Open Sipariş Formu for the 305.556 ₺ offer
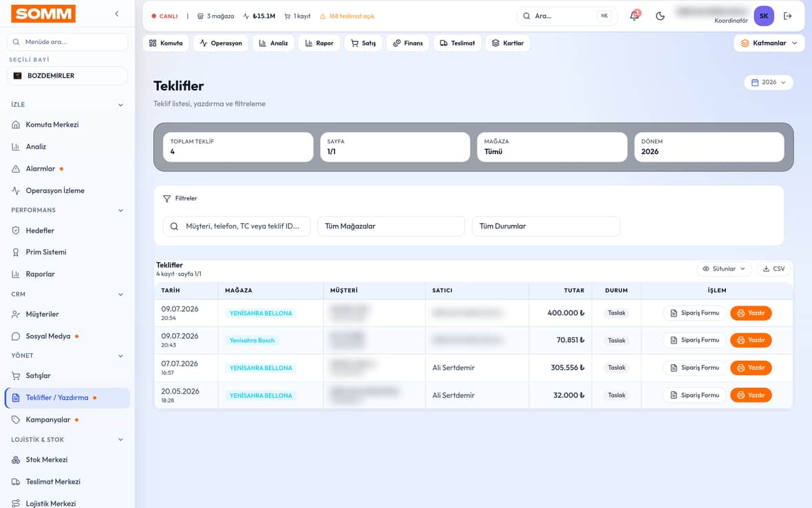 point(694,368)
